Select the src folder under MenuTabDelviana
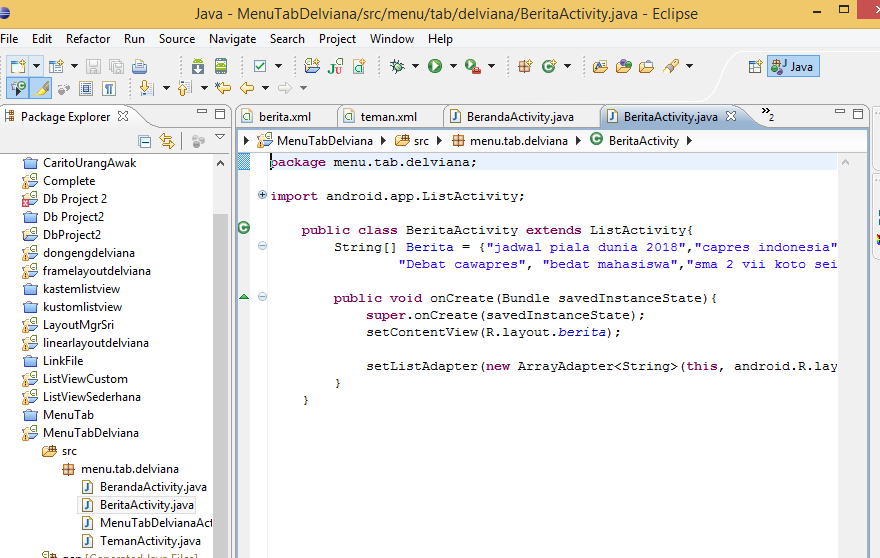 (x=69, y=451)
